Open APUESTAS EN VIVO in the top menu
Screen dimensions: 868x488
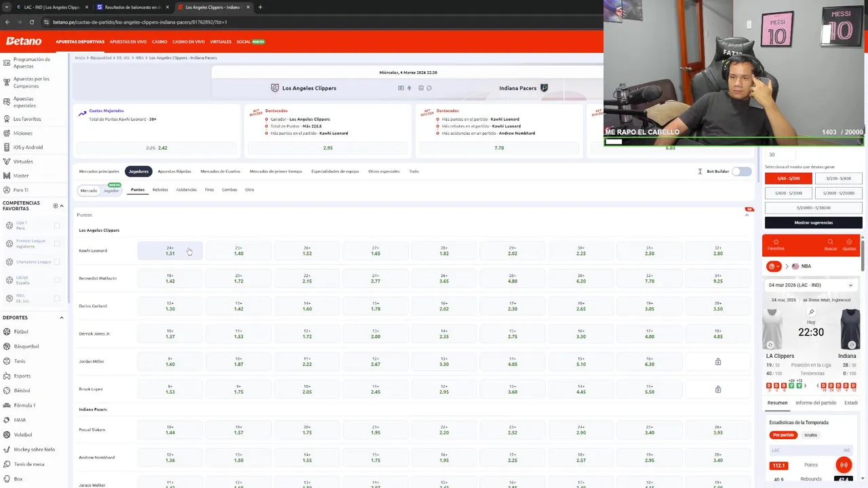coord(128,42)
